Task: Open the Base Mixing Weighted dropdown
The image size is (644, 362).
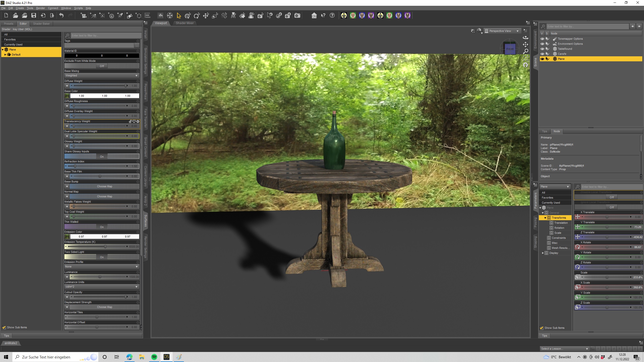Action: pos(102,75)
